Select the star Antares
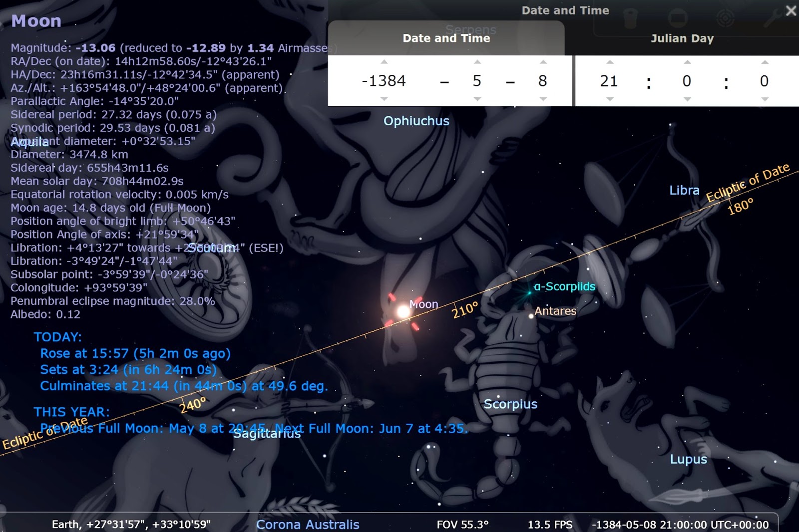Screen dimensions: 799x532 (531, 315)
